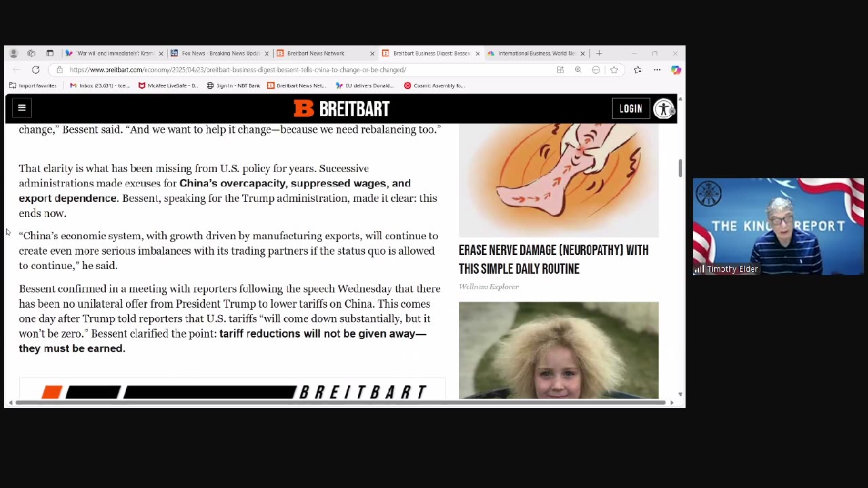Go back to the previous page

click(x=16, y=70)
